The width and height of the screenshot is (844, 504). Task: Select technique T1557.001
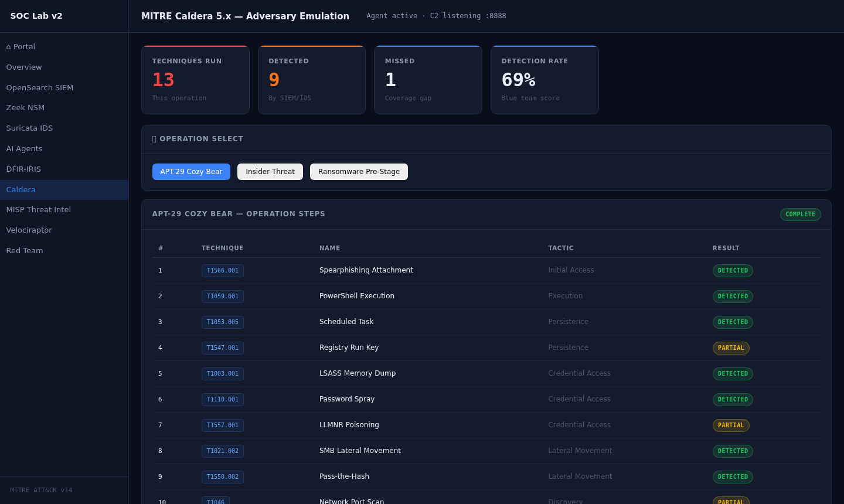pyautogui.click(x=223, y=425)
